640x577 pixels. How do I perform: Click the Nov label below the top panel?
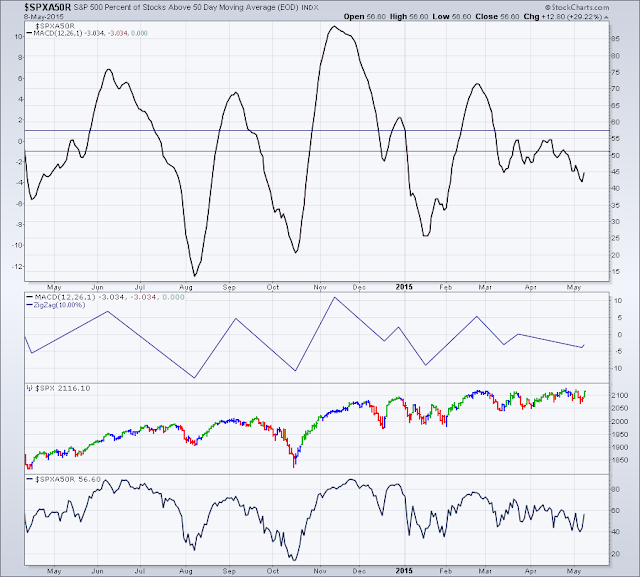click(x=320, y=287)
